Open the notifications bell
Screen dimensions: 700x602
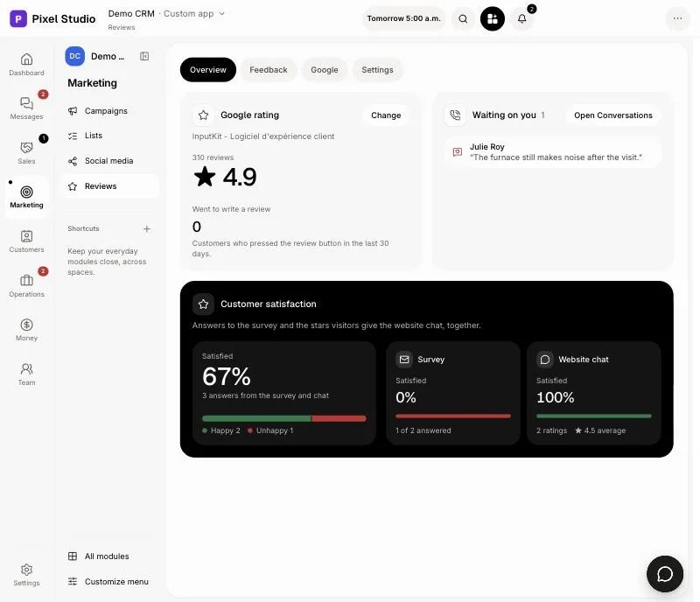521,18
